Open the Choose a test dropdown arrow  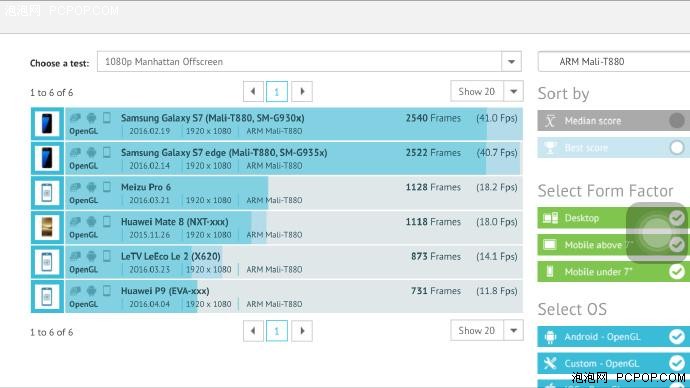[511, 62]
